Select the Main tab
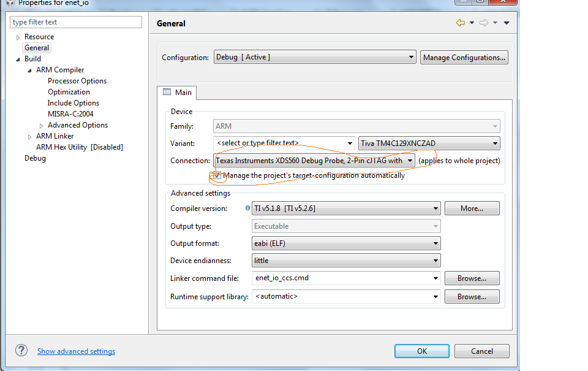 pos(177,93)
